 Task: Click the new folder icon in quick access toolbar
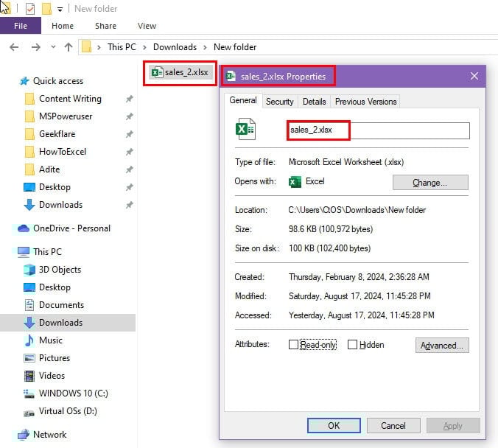pos(46,9)
